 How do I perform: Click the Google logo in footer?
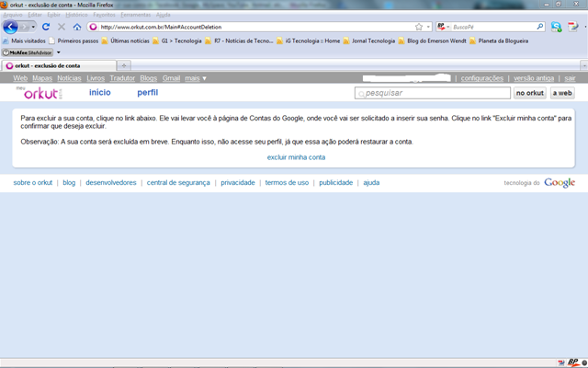[x=560, y=183]
